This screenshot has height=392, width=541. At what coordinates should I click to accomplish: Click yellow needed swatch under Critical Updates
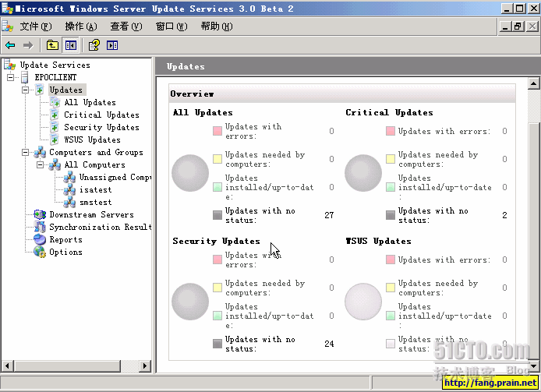[x=391, y=159]
